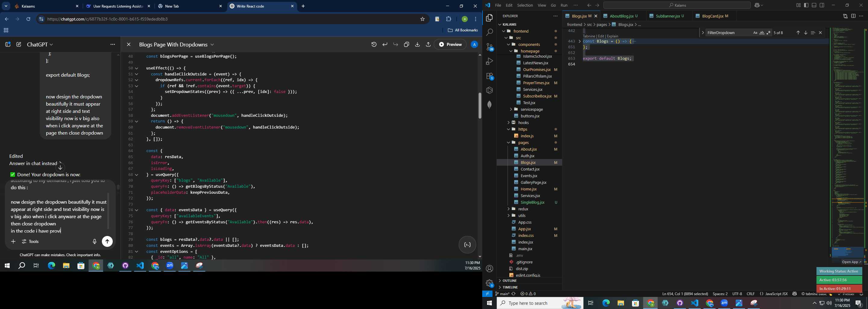Open the VS Code Search view

pos(489,32)
